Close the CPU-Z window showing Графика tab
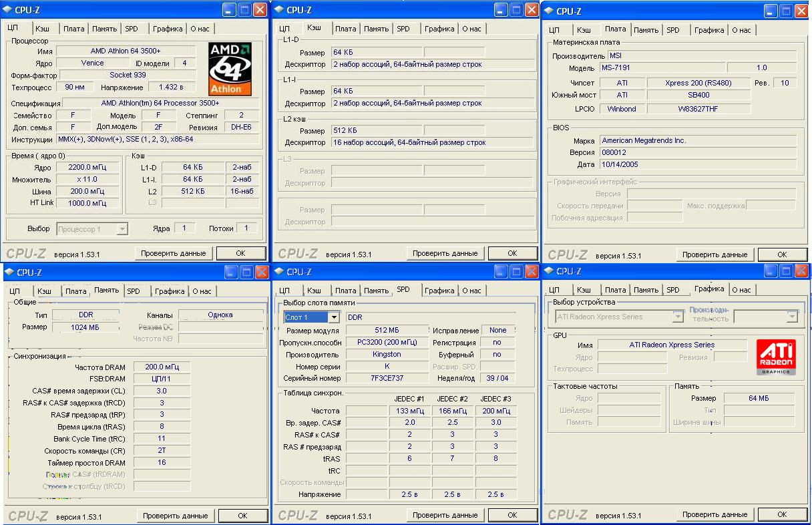The width and height of the screenshot is (812, 525). click(801, 271)
